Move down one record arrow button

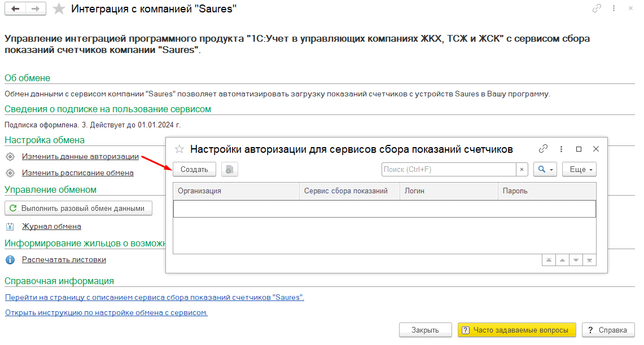click(x=576, y=260)
